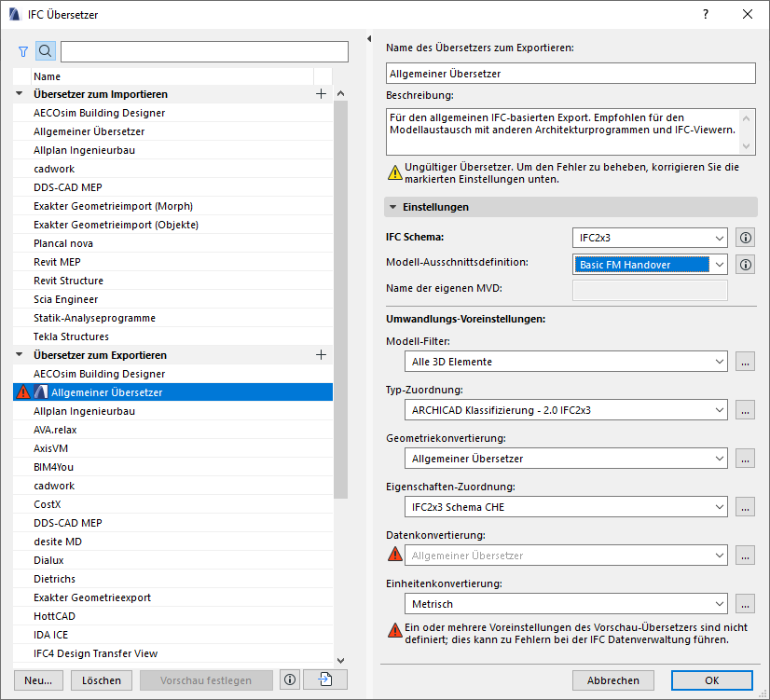Screen dimensions: 770x700
Task: Click the description scroll down arrow
Action: pos(747,145)
